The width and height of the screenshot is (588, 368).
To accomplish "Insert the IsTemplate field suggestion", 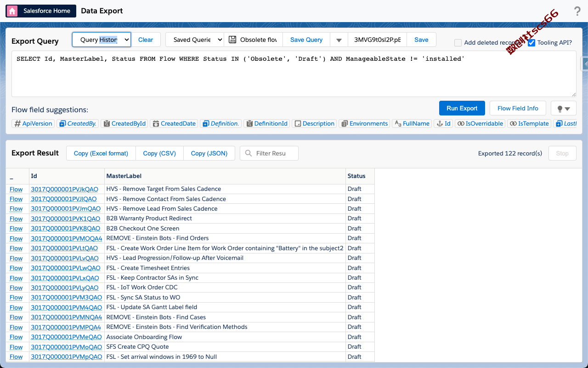I will [529, 123].
